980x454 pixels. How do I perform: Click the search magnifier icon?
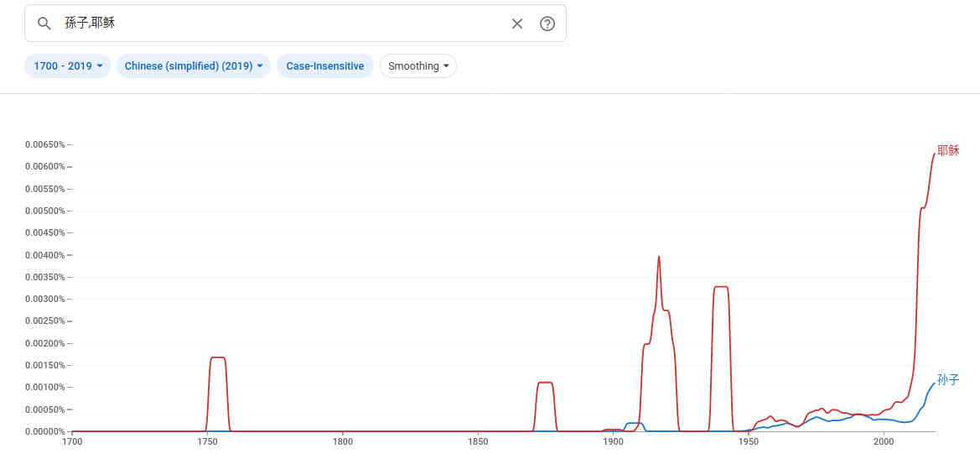point(44,23)
